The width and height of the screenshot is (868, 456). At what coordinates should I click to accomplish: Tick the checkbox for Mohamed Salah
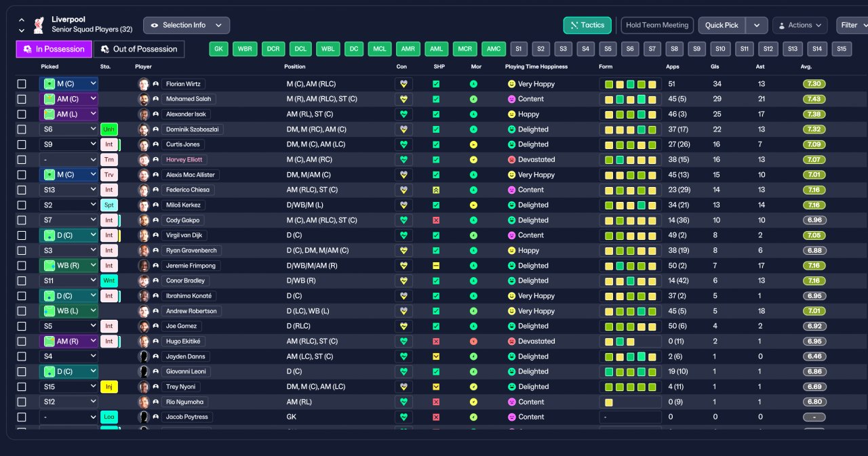[22, 99]
